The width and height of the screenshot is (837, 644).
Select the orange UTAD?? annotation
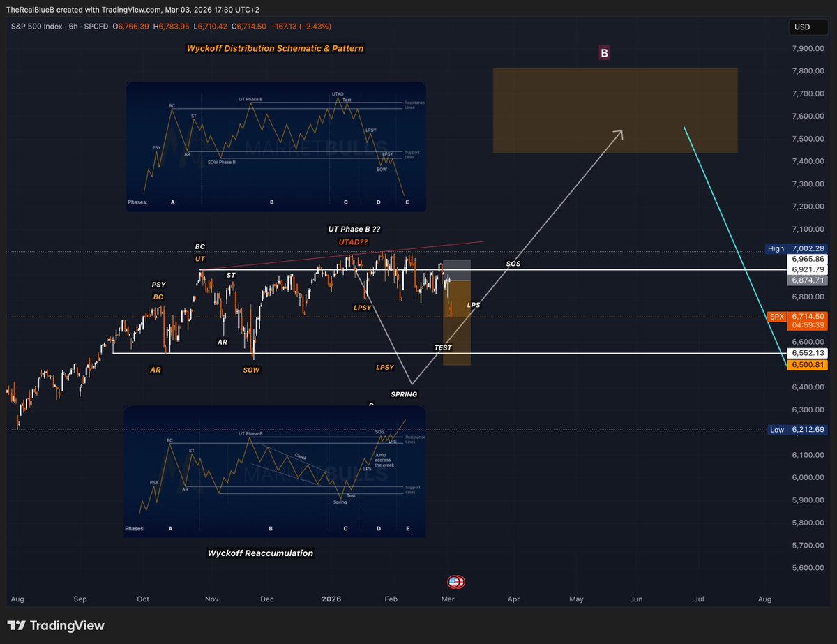click(x=352, y=242)
